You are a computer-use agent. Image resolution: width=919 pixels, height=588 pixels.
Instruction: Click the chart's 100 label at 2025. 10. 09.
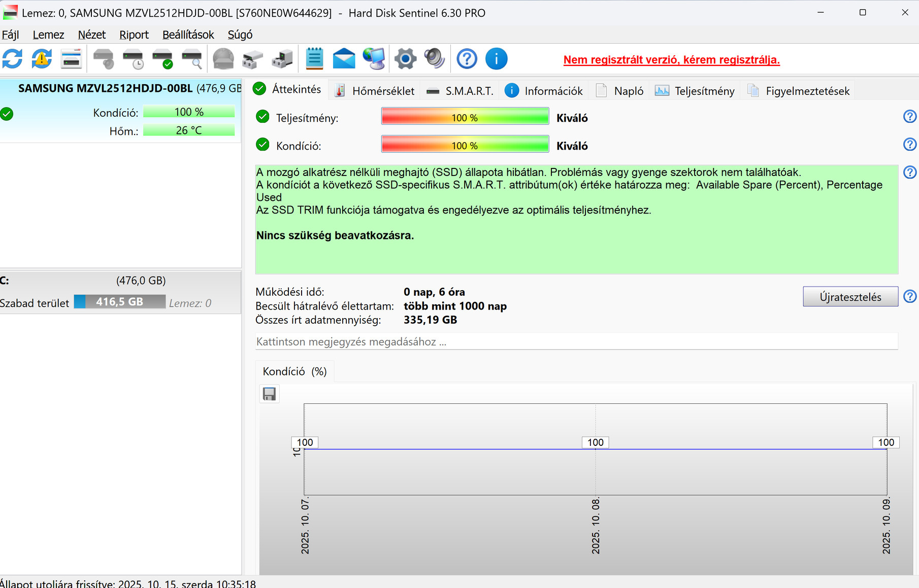(886, 442)
